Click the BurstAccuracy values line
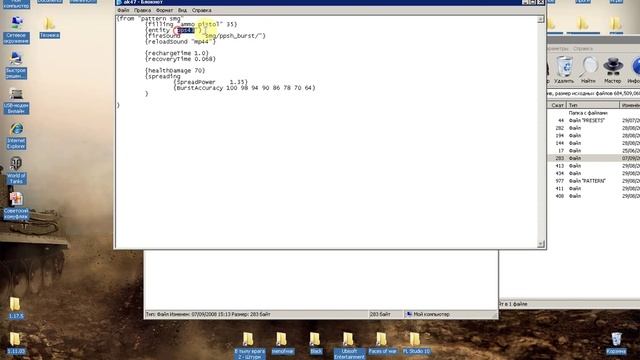 [x=244, y=88]
